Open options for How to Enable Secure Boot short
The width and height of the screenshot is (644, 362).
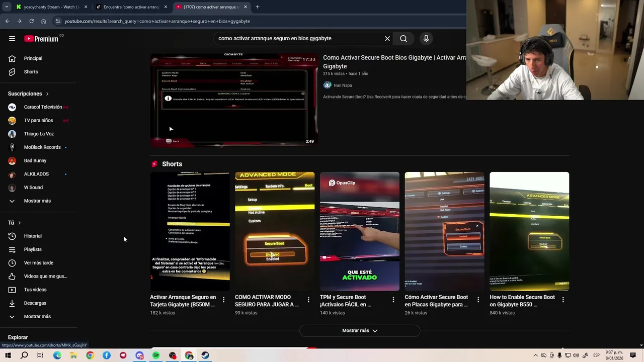point(563,300)
